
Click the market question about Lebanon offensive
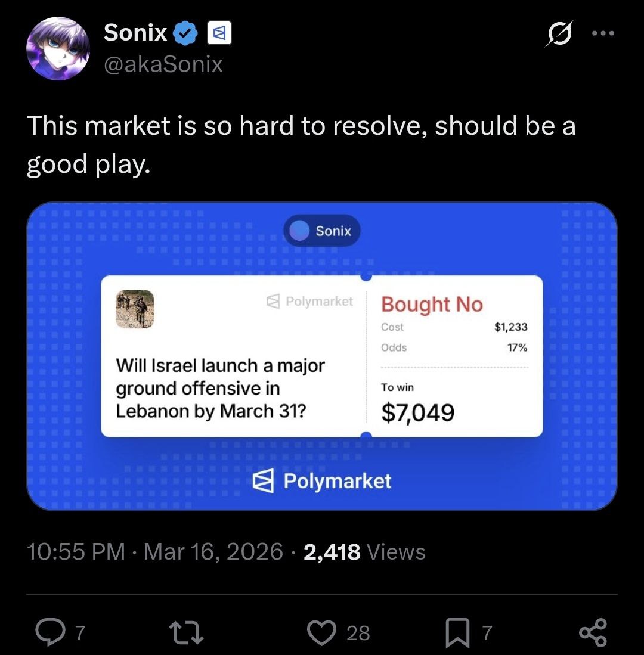[x=220, y=388]
